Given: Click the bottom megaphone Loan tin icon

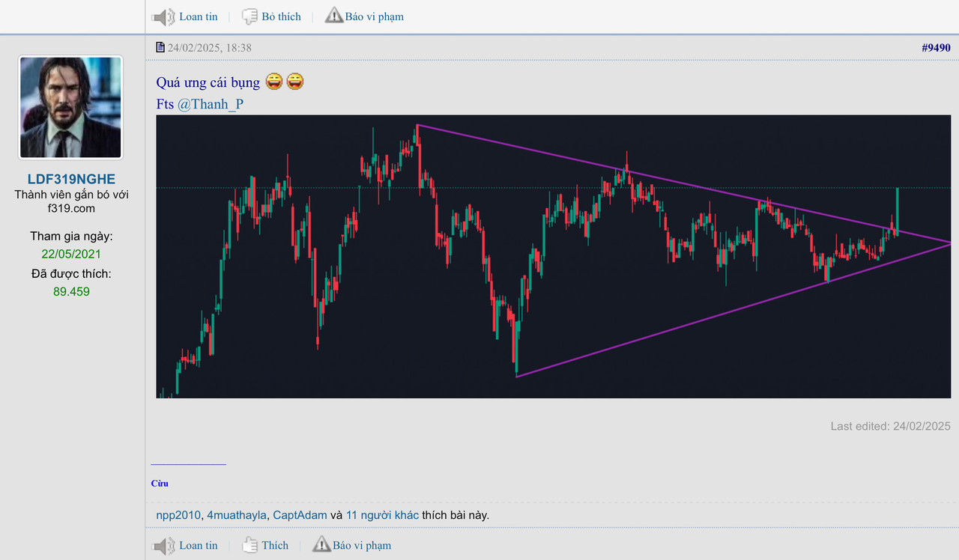Looking at the screenshot, I should pos(163,545).
